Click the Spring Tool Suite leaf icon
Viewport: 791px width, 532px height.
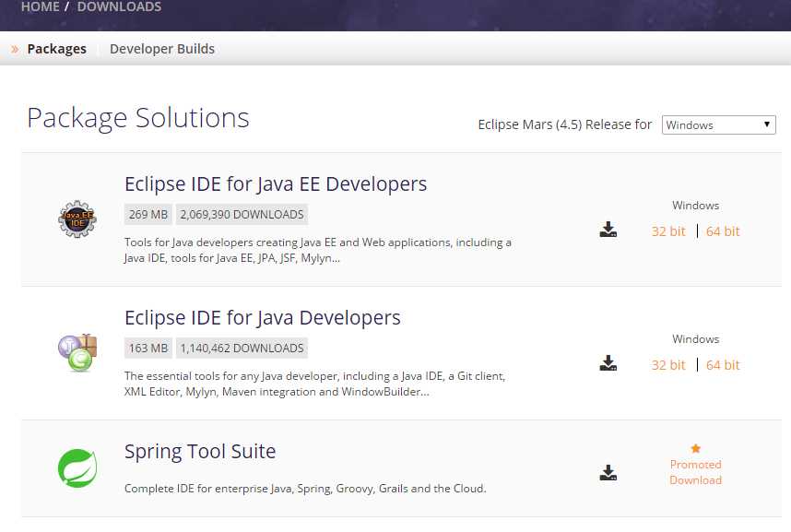click(77, 468)
